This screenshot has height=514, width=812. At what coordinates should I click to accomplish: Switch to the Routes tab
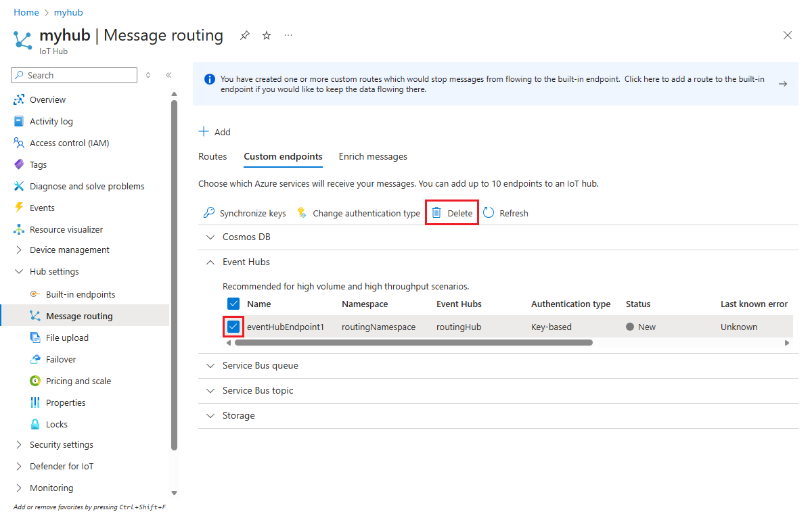coord(212,156)
